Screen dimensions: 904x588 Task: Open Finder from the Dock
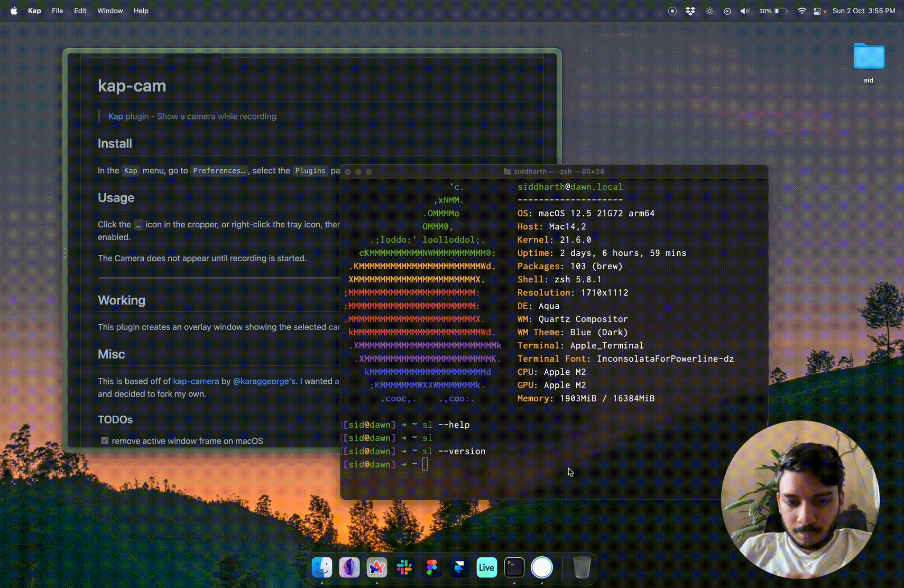(322, 567)
